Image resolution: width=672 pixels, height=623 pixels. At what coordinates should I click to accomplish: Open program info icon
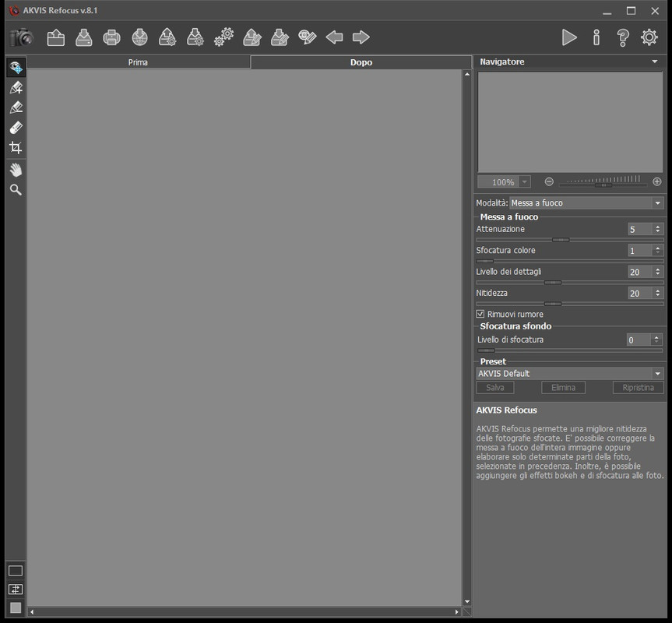[x=596, y=37]
